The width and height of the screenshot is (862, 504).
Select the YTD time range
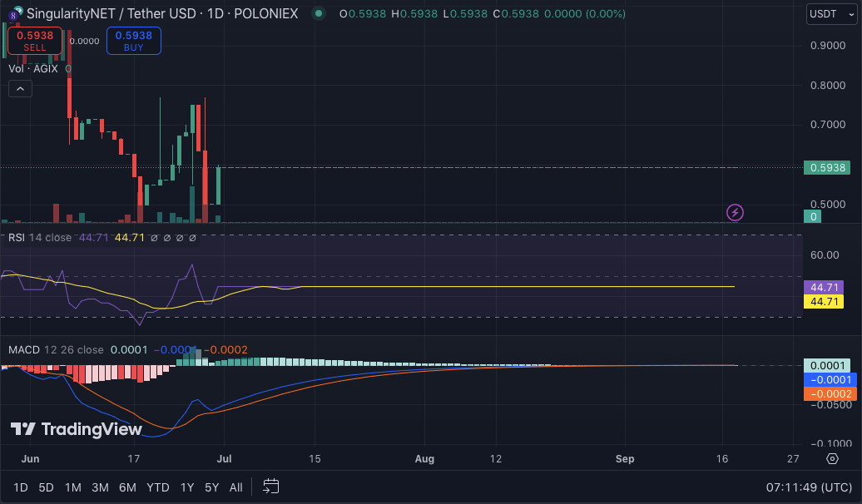(x=158, y=487)
